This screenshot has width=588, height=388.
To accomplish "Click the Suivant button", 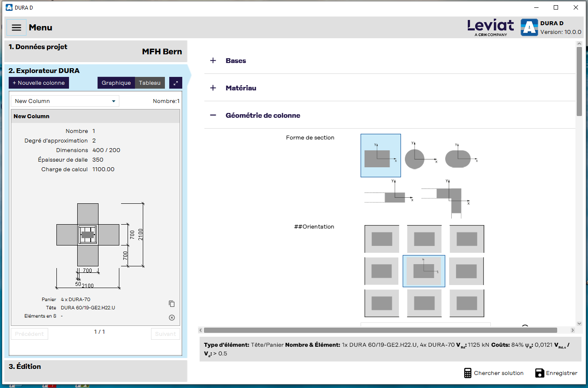I will point(165,334).
